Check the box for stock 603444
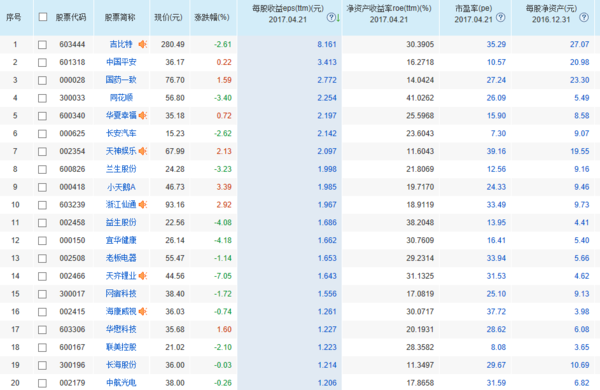The height and width of the screenshot is (390, 600). [x=42, y=45]
